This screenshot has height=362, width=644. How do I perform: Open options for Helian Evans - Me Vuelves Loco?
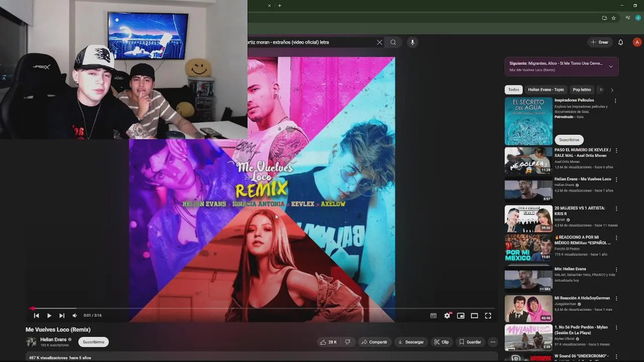click(616, 179)
